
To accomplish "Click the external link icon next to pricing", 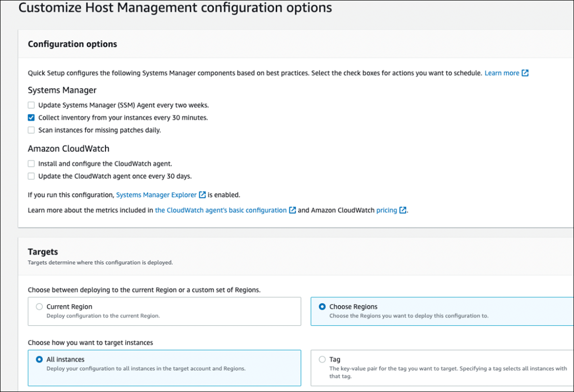I will pyautogui.click(x=403, y=210).
